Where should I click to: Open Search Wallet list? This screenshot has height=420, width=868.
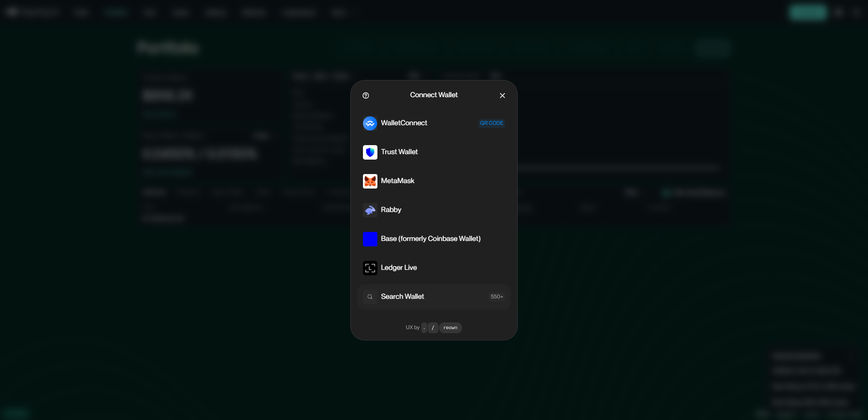click(x=434, y=297)
